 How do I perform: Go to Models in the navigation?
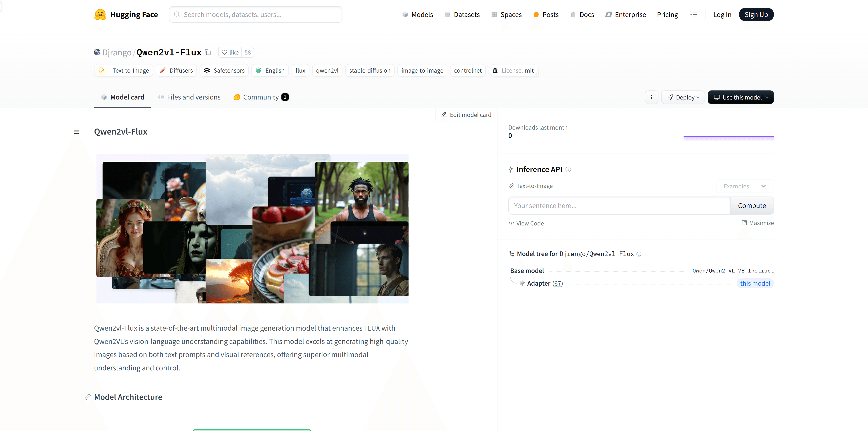coord(417,14)
